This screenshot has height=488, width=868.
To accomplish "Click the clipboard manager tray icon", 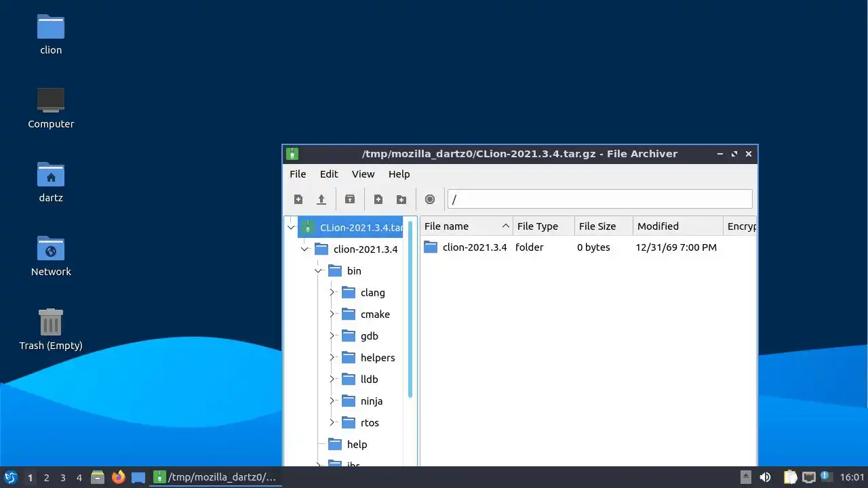I will point(790,477).
